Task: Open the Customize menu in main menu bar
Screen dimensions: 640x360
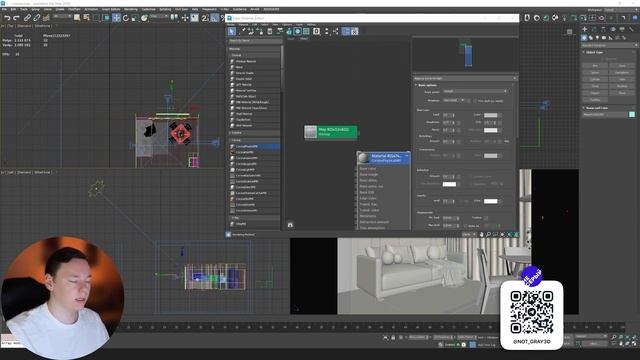Action: click(149, 9)
